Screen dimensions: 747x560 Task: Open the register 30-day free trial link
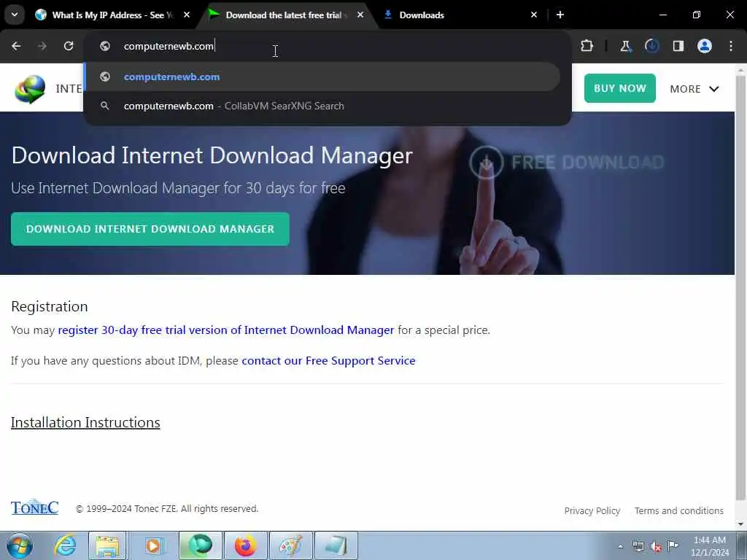pos(226,330)
